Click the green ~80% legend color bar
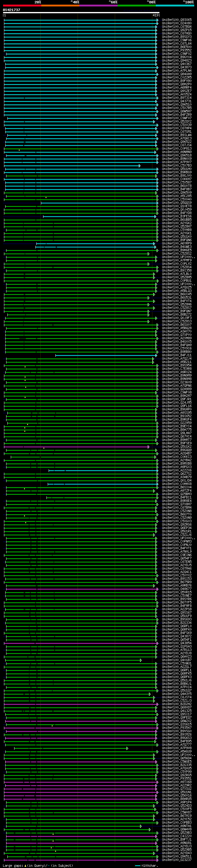The width and height of the screenshot is (197, 868). point(137,6)
